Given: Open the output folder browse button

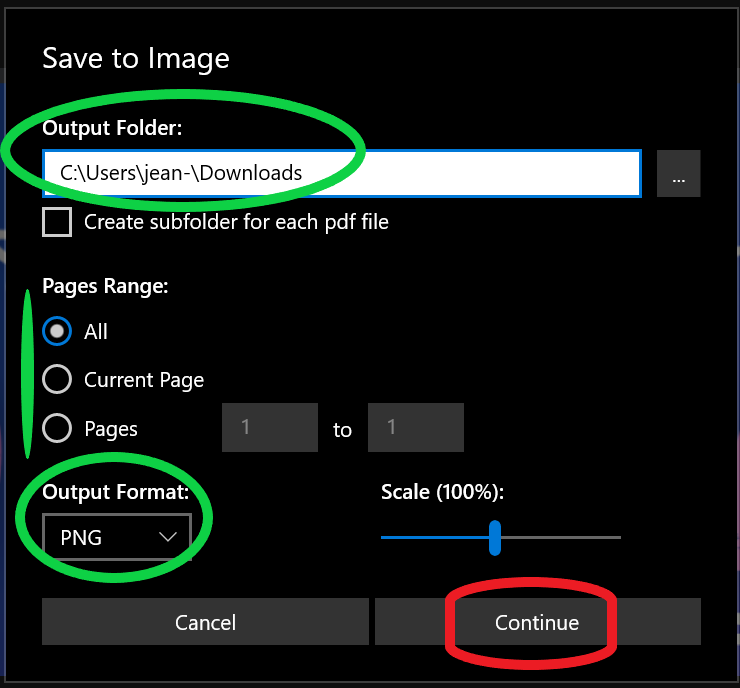Looking at the screenshot, I should [x=678, y=174].
